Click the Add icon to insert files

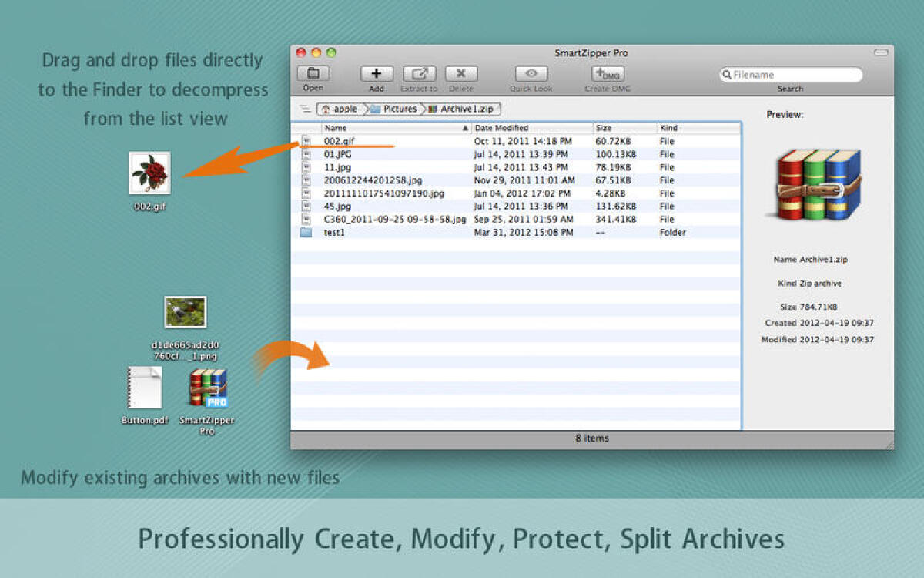(x=376, y=74)
